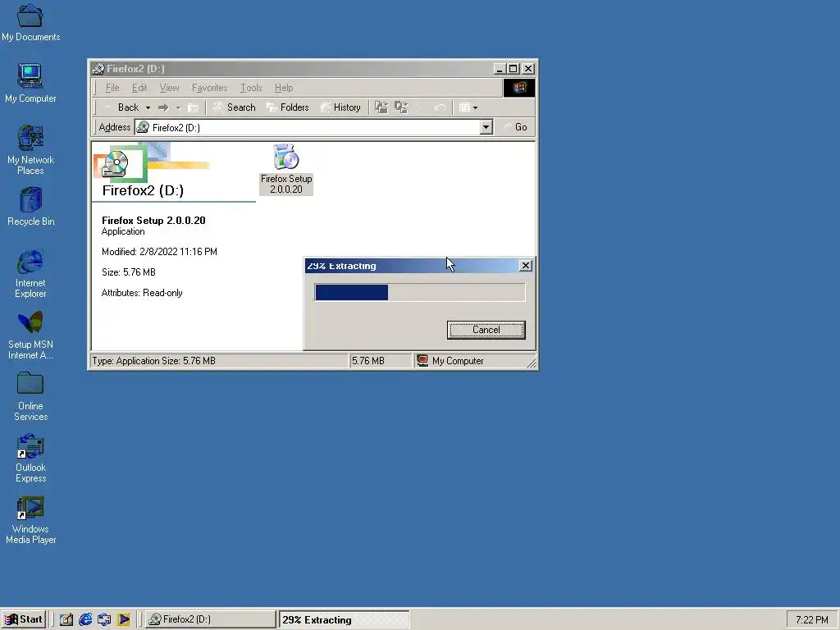Launch Internet Explorer from Quick Launch
Screen dimensions: 840x630
pyautogui.click(x=85, y=619)
